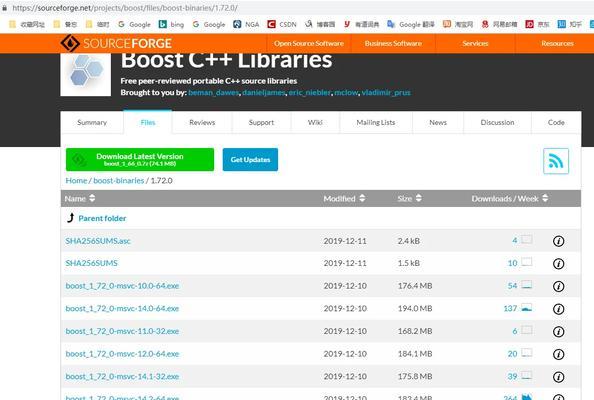Click downloads chart icon for msvc-10.0-64.exe
The height and width of the screenshot is (400, 594).
[x=527, y=285]
